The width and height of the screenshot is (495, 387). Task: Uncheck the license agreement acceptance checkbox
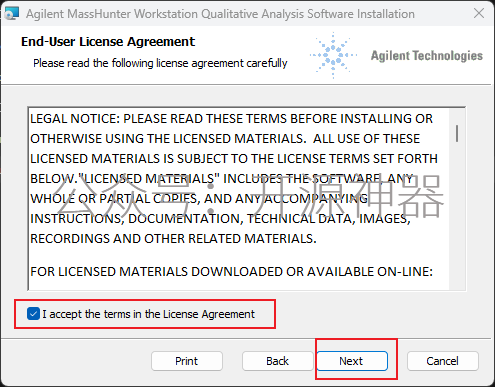[33, 314]
